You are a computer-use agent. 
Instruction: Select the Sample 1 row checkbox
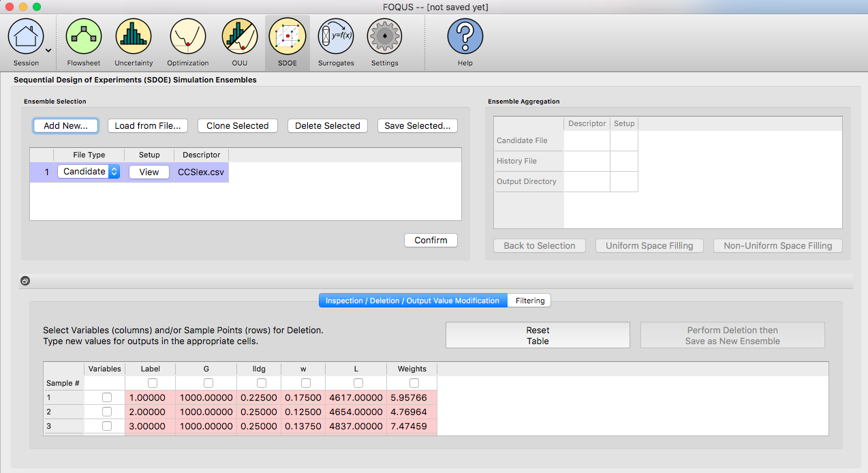(x=107, y=397)
